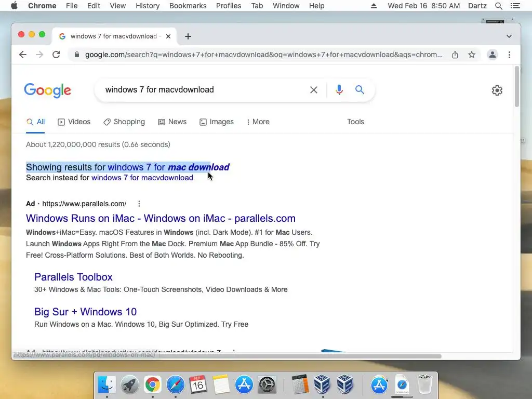This screenshot has height=399, width=532.
Task: Open Trash from the Dock
Action: (x=424, y=384)
